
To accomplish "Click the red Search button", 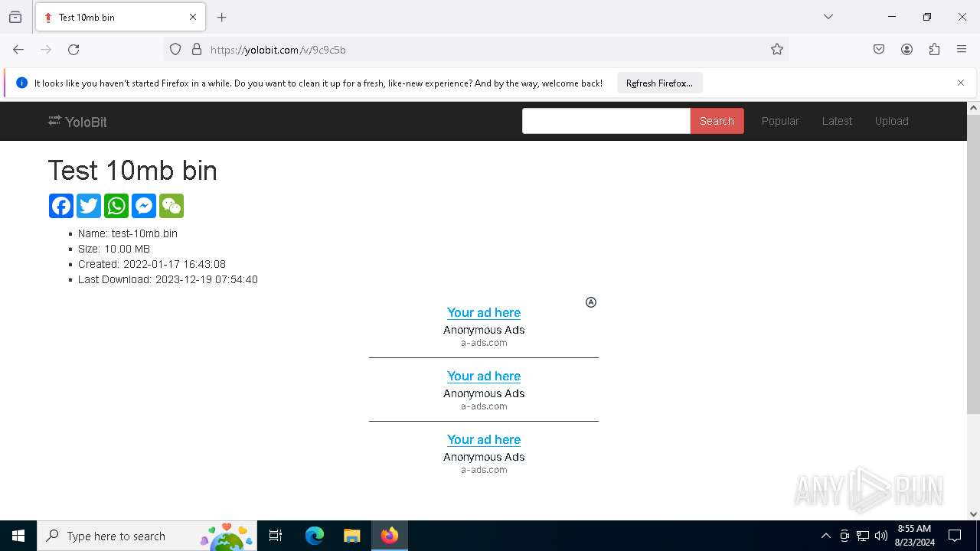I will click(x=717, y=121).
